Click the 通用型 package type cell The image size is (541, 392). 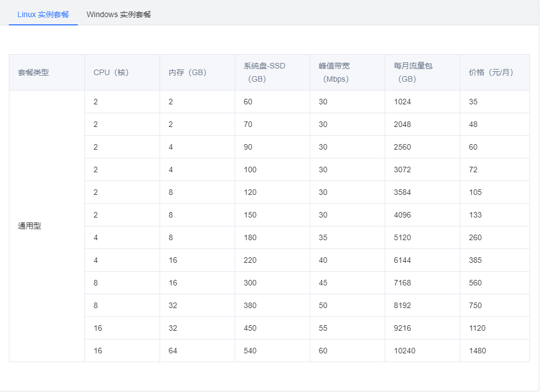(x=30, y=226)
